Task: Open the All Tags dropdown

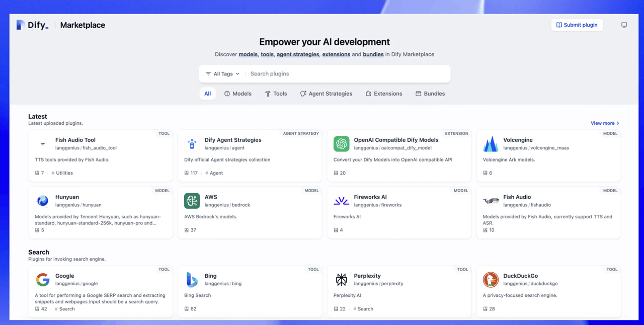Action: pos(222,74)
